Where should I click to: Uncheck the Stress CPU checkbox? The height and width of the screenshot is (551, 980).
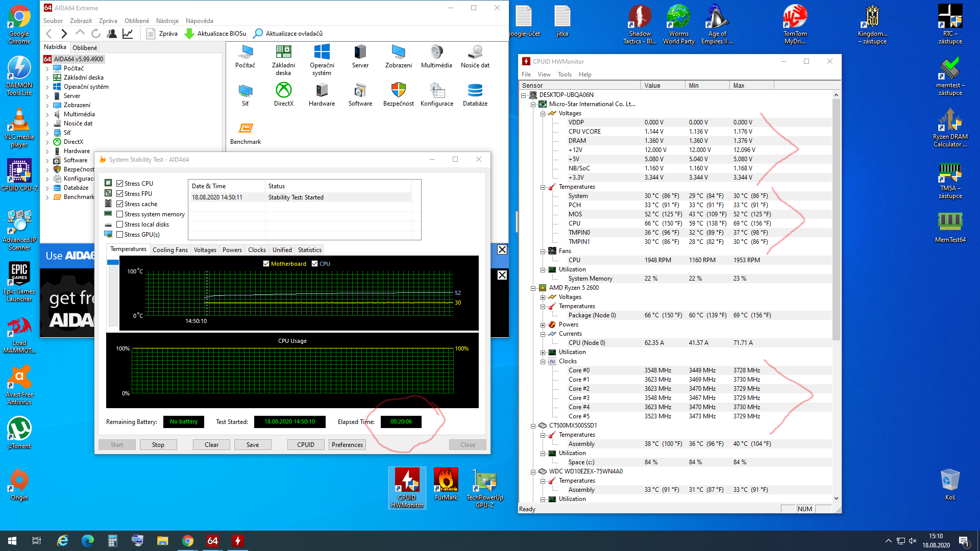[119, 184]
